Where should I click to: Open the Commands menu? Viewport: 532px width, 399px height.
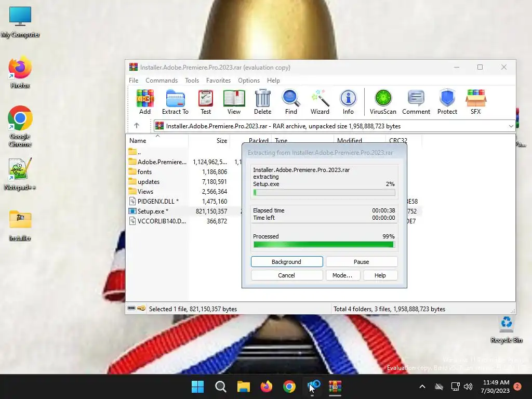[162, 81]
